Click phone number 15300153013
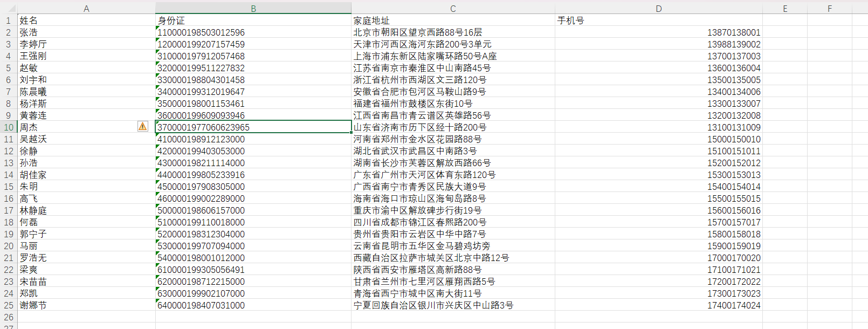 coord(659,175)
